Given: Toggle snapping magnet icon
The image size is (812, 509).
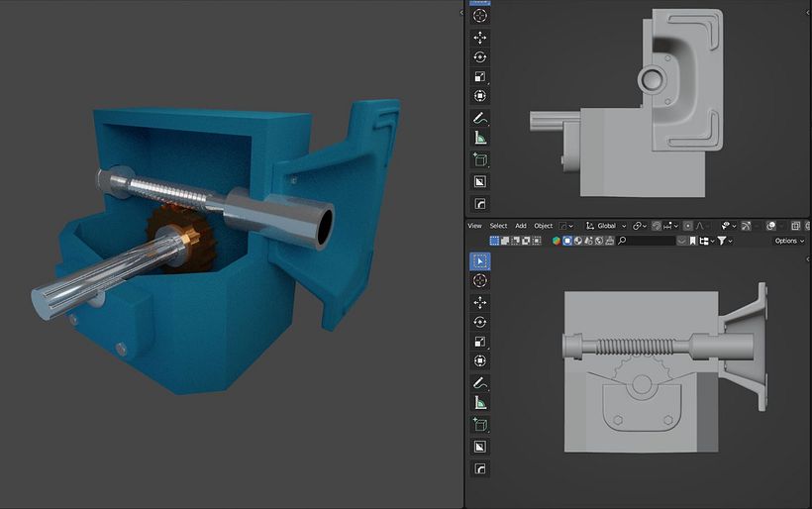Looking at the screenshot, I should (657, 226).
